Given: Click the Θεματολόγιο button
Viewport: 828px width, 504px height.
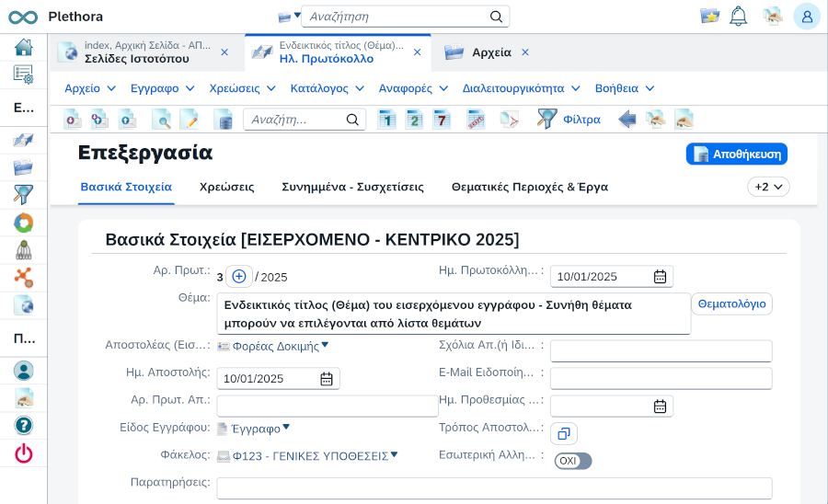Looking at the screenshot, I should point(732,304).
